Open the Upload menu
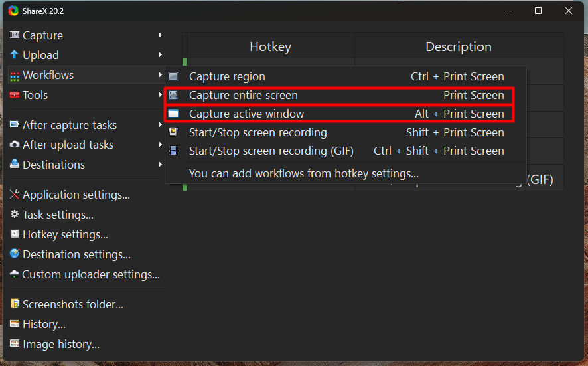The image size is (588, 366). tap(86, 55)
